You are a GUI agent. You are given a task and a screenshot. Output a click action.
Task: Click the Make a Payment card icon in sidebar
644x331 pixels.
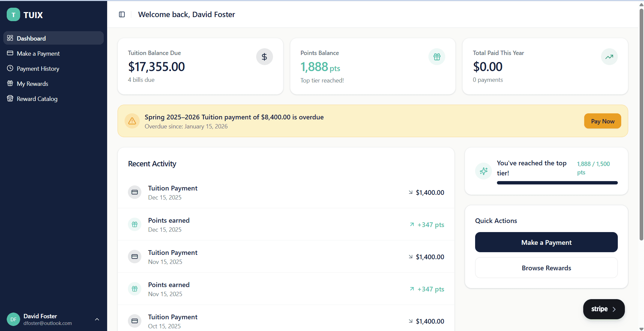(10, 53)
